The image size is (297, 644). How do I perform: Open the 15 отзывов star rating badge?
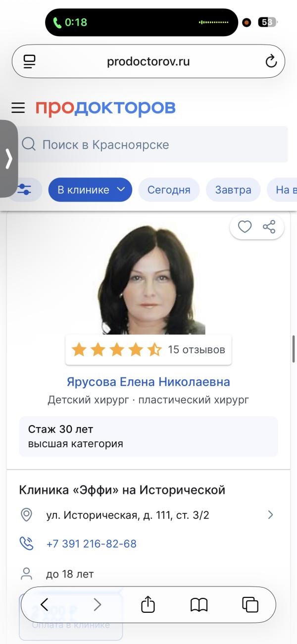pos(148,350)
